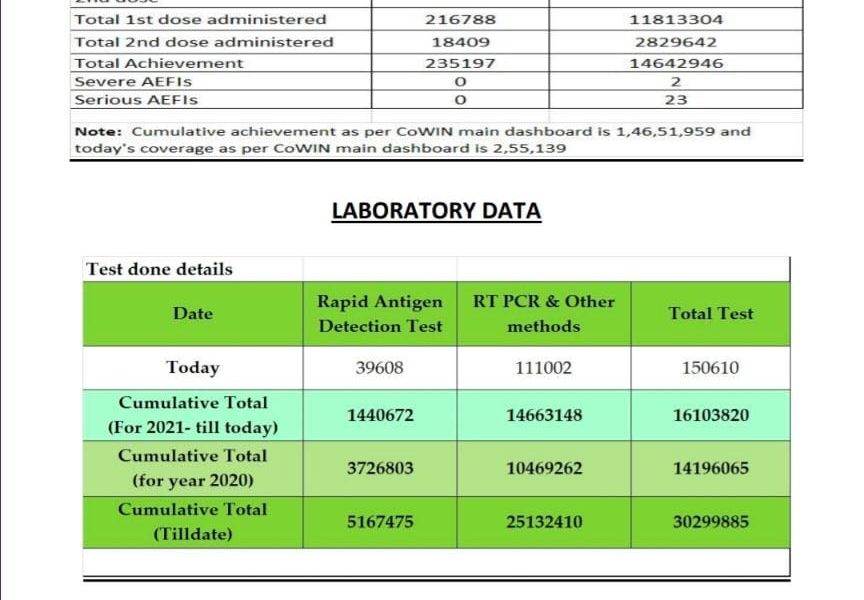Click the 0 value in Severe AEFIs row

pyautogui.click(x=460, y=82)
